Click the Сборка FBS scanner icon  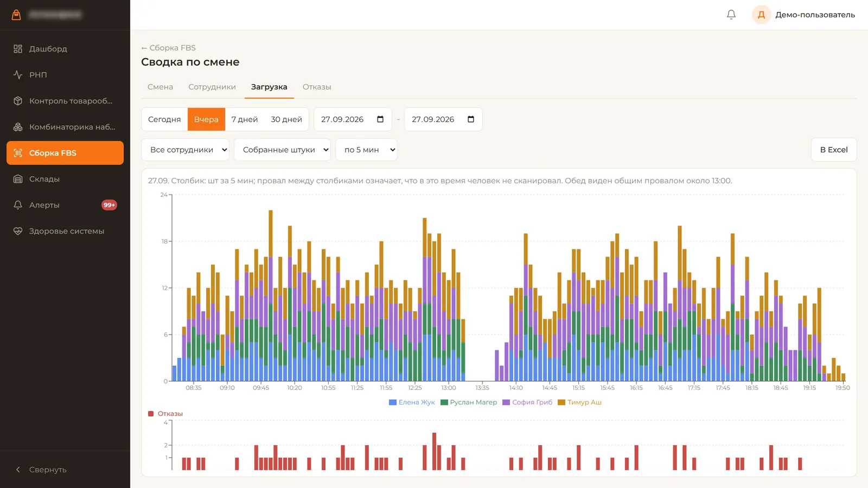tap(18, 153)
